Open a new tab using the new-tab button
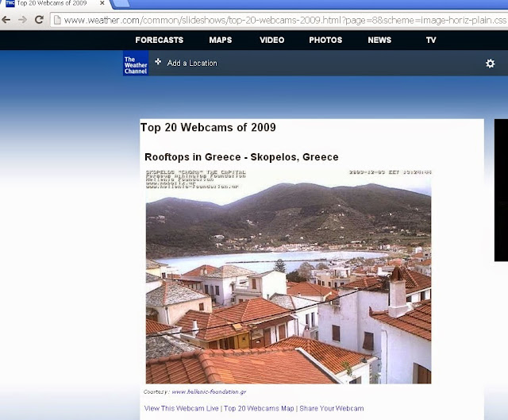 [x=121, y=3]
